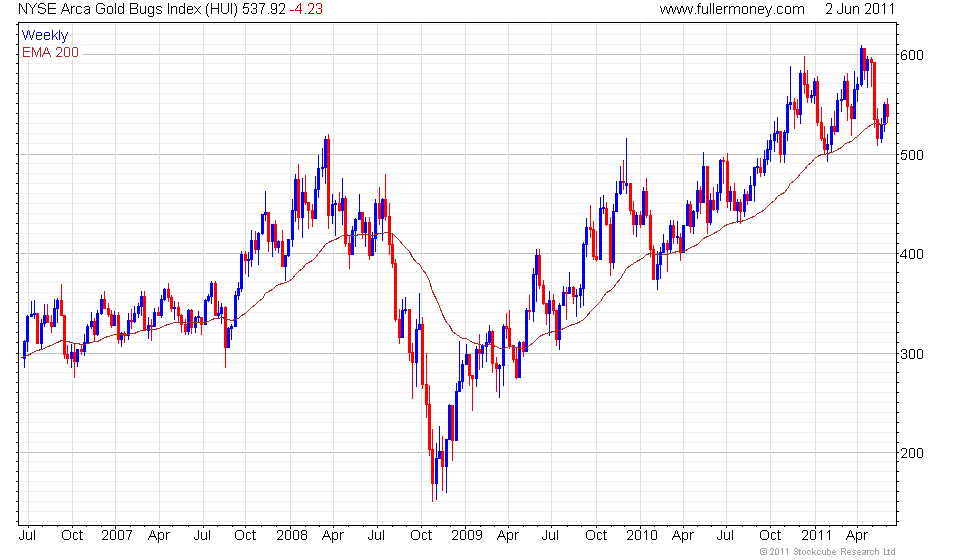Click the "Oct" label just before 2011
Viewport: 980px width, 560px height.
coord(770,536)
